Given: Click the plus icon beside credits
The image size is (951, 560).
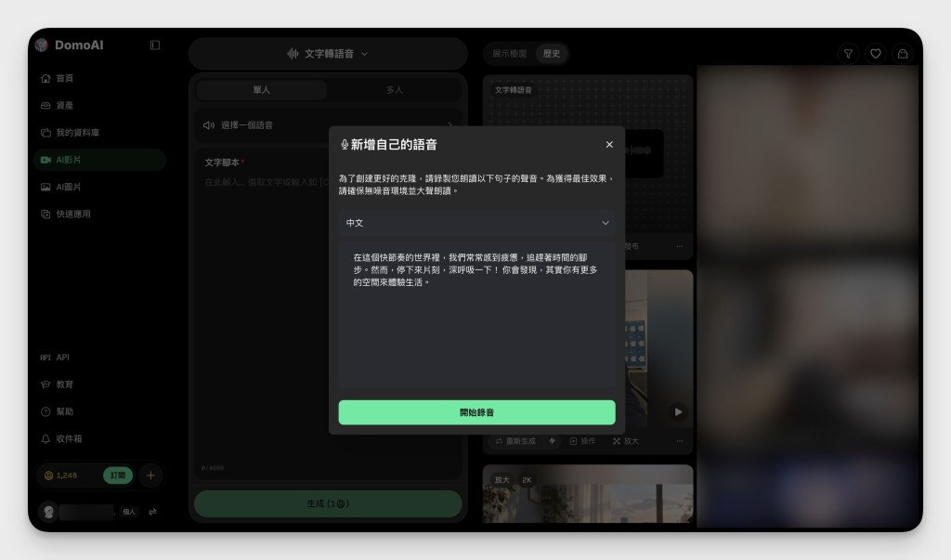Looking at the screenshot, I should point(150,475).
